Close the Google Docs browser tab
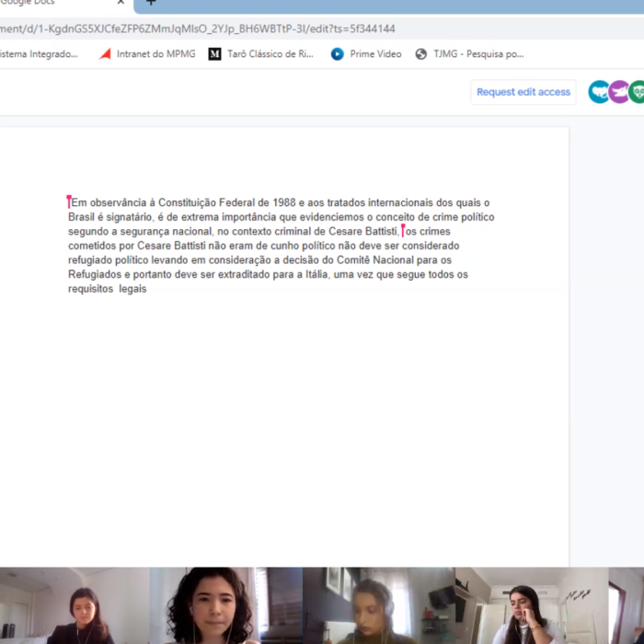The height and width of the screenshot is (644, 644). point(121,4)
